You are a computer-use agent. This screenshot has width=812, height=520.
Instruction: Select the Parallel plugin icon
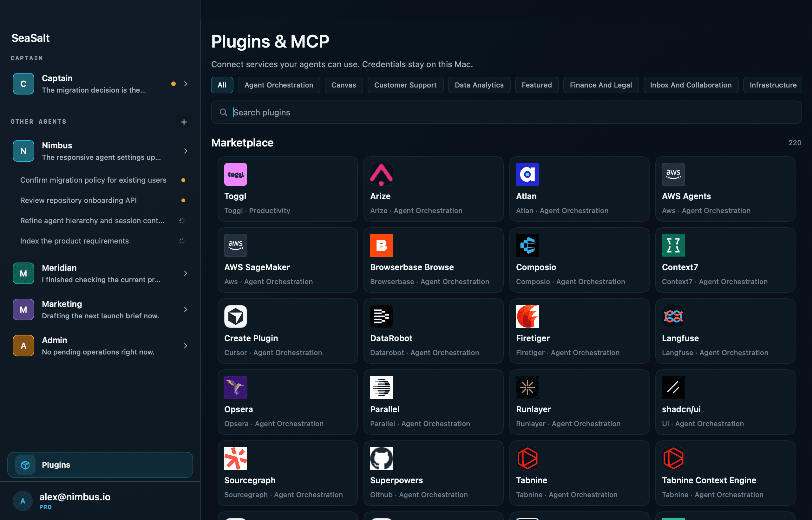click(x=381, y=387)
